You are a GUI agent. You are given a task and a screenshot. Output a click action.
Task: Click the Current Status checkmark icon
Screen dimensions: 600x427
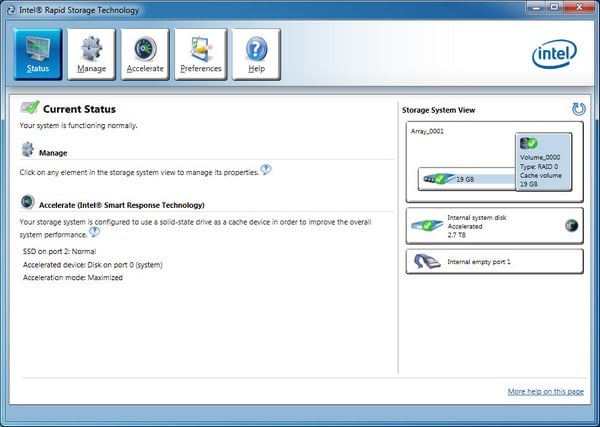[x=29, y=108]
